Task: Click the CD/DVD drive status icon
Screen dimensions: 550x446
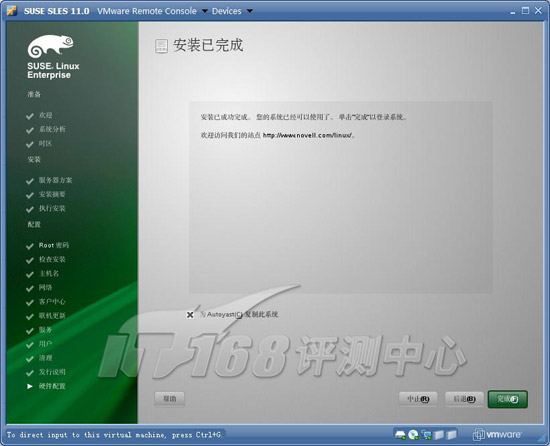Action: pos(413,435)
